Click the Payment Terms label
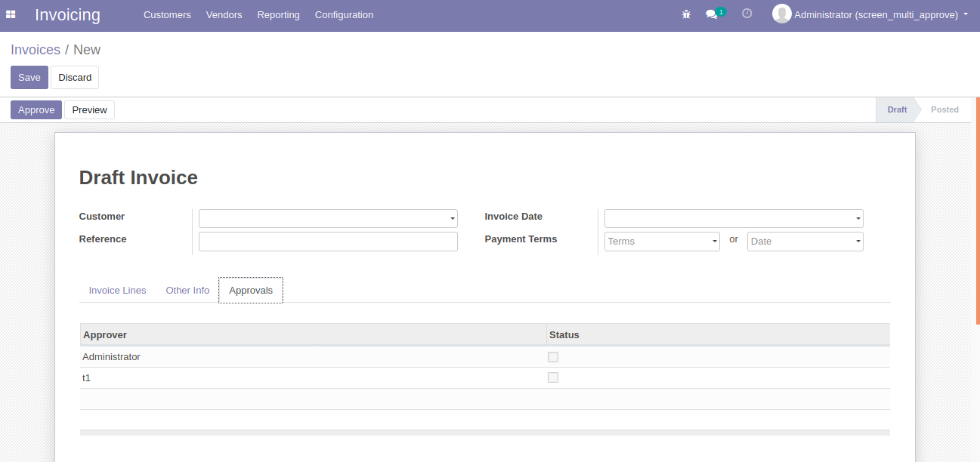This screenshot has height=462, width=980. tap(521, 239)
